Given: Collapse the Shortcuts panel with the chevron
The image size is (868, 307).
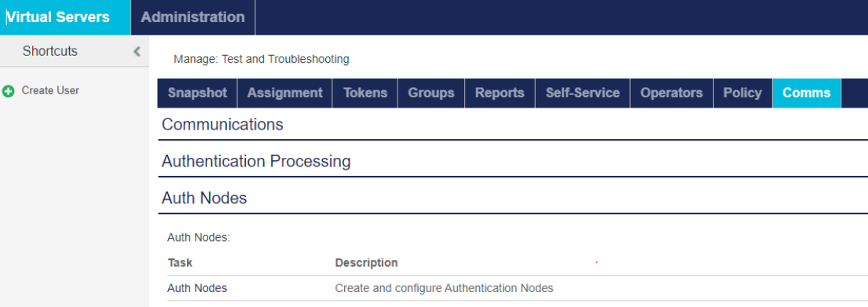Looking at the screenshot, I should coord(137,52).
